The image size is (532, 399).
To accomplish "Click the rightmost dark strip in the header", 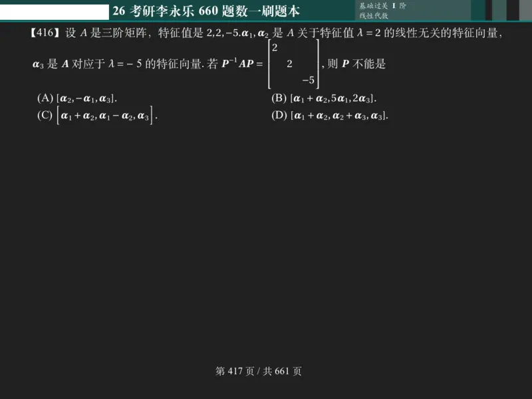I will pyautogui.click(x=512, y=11).
